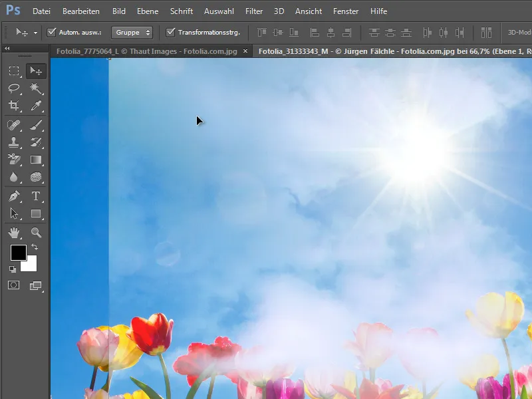Align vertical centers
Viewport: 532px width, 399px height.
(278, 33)
